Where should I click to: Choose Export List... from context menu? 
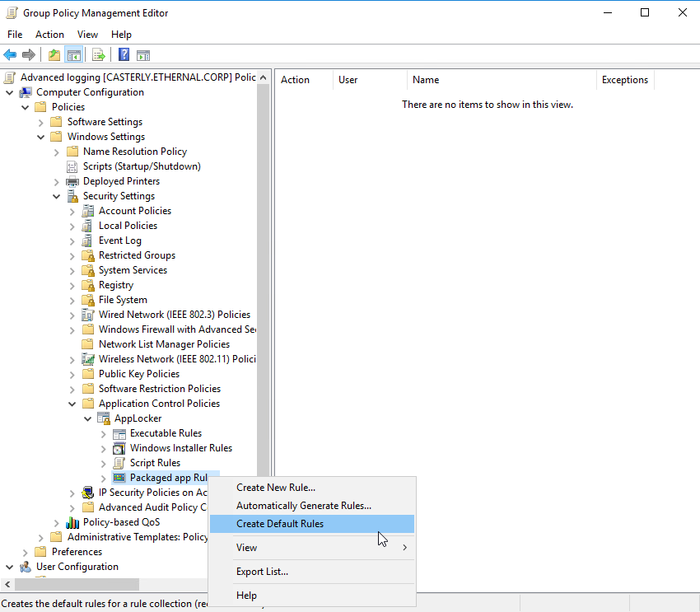point(312,572)
